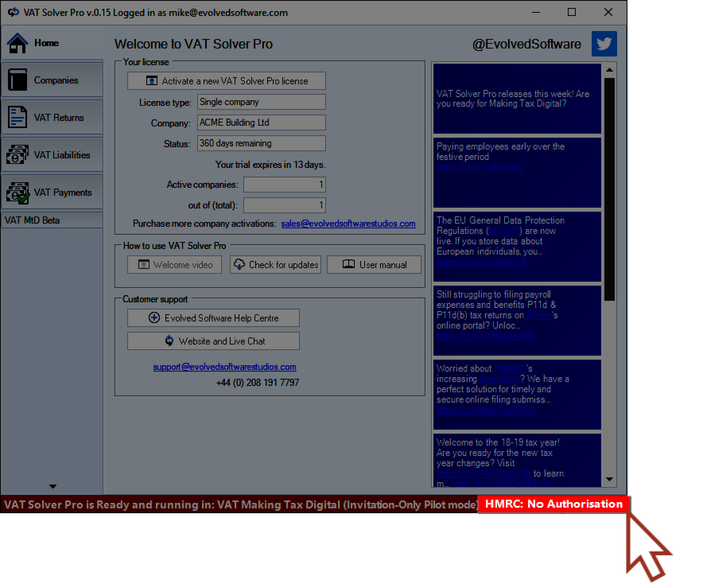Click the VAT Liabilities money icon
This screenshot has height=588, width=703.
pyautogui.click(x=17, y=155)
